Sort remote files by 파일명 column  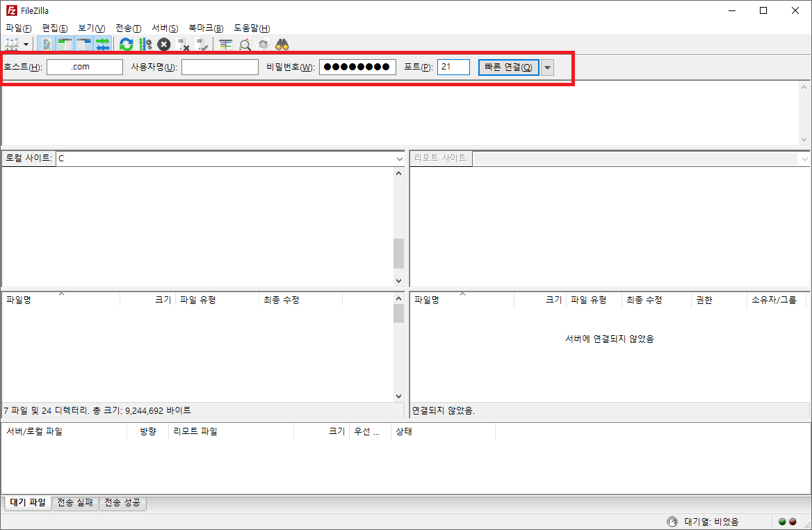[462, 300]
